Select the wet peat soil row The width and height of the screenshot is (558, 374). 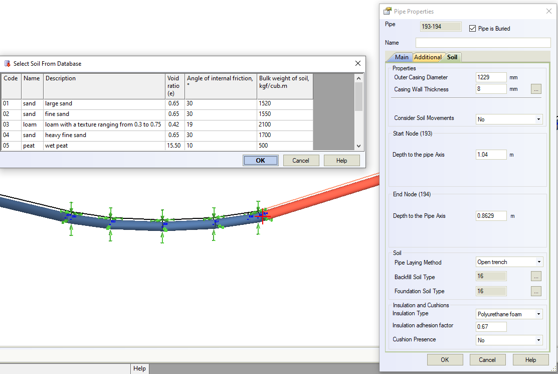coord(157,146)
